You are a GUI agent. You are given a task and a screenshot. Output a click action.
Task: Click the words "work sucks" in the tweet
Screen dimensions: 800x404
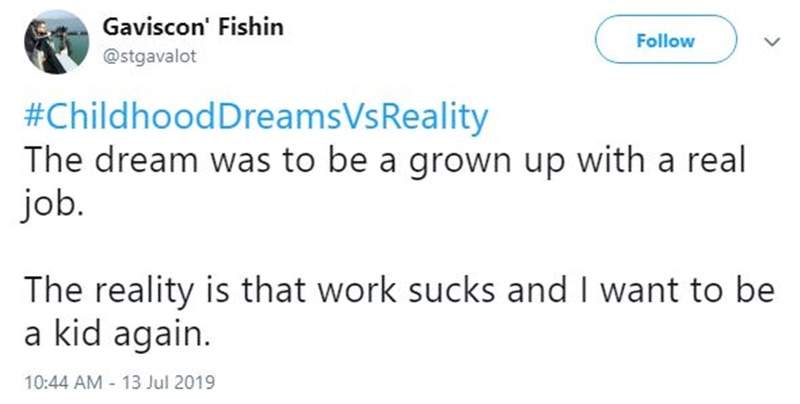391,292
